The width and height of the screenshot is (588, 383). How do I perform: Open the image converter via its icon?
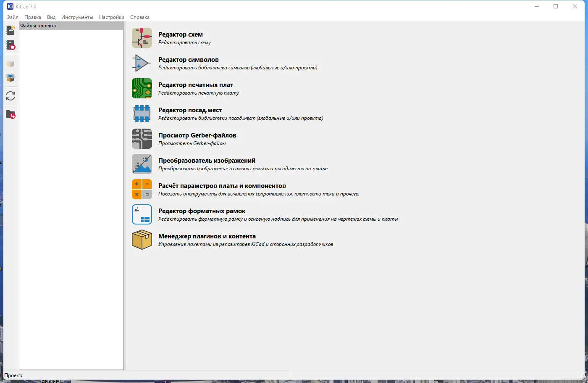click(142, 164)
